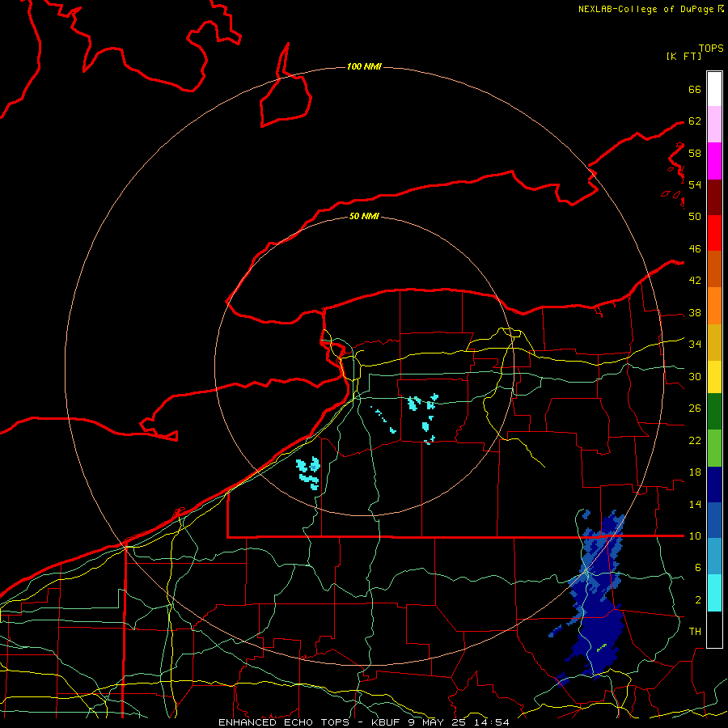Click the 100 NMI range ring label
Viewport: 728px width, 728px height.
(364, 67)
